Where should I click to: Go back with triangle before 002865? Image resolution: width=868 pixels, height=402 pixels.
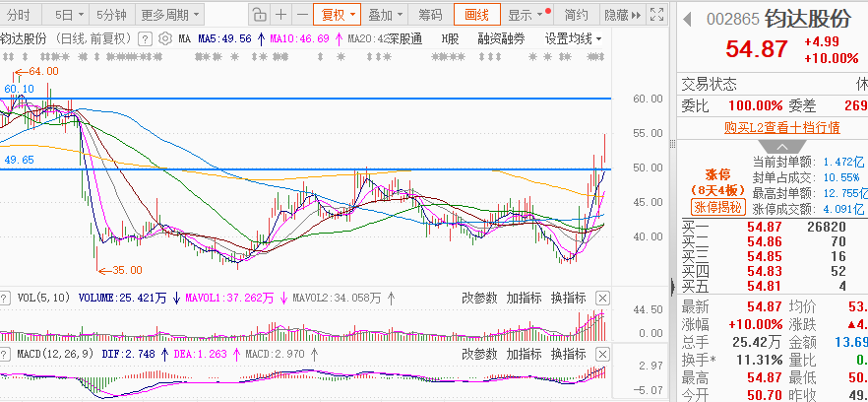688,20
